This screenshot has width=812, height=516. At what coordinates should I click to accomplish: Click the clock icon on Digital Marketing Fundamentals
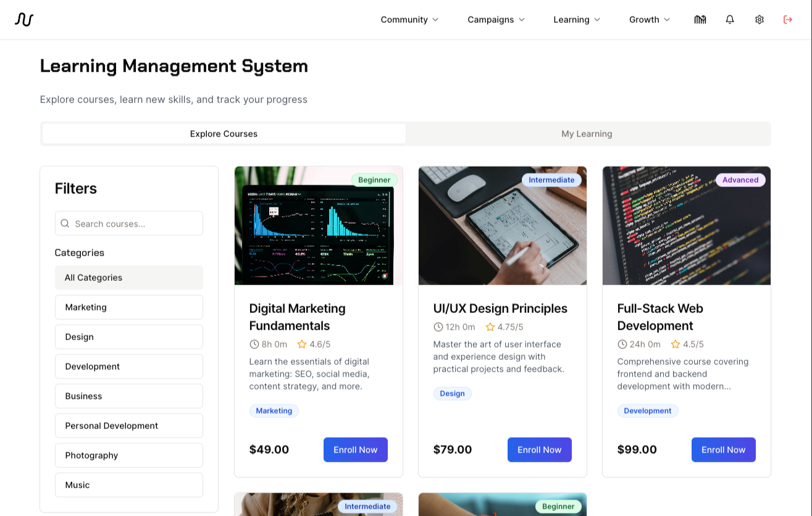tap(254, 344)
